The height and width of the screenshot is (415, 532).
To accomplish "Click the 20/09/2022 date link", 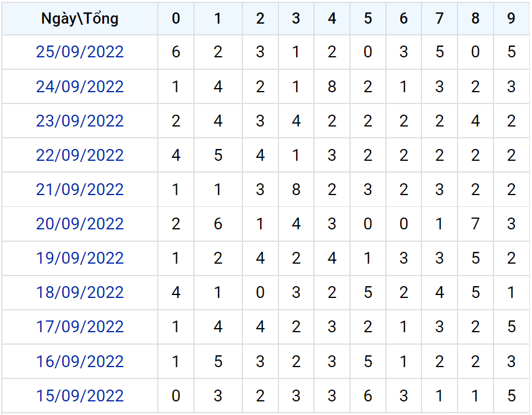I will coord(80,223).
